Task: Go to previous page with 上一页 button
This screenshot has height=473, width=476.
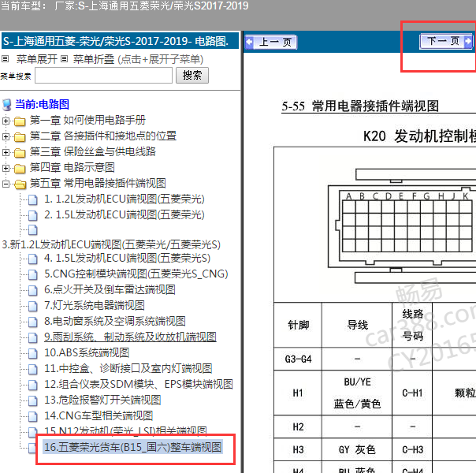Action: [271, 43]
